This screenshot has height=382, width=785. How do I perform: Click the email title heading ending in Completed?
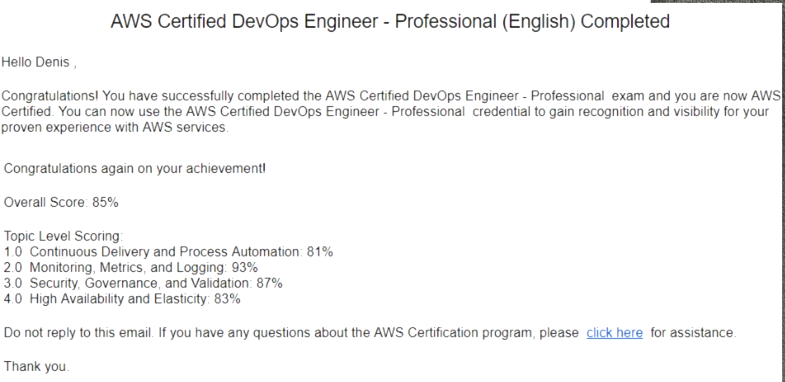390,22
